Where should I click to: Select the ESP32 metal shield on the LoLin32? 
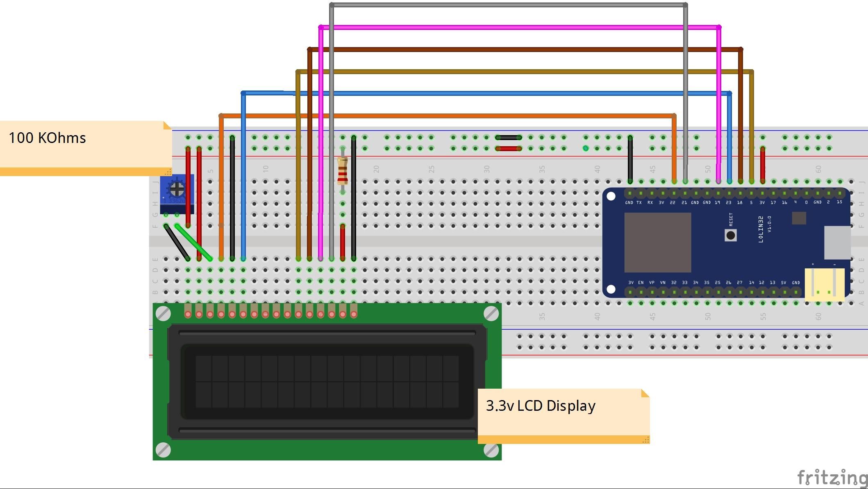click(658, 242)
